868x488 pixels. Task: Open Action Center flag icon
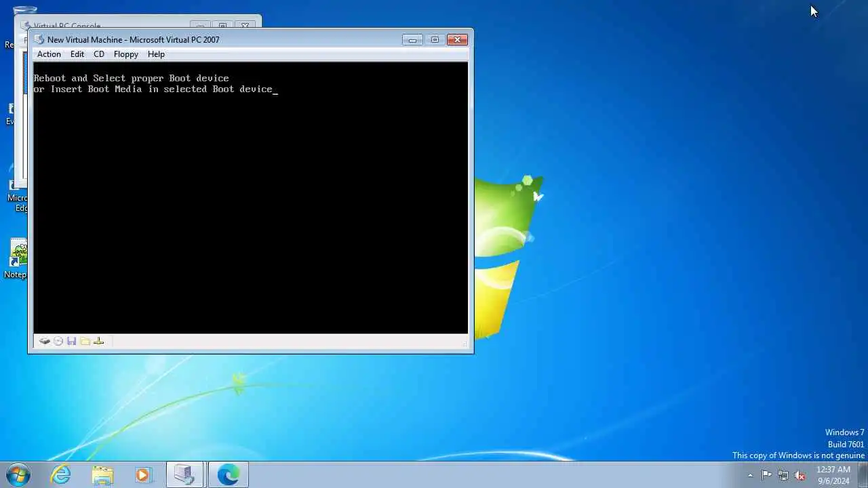766,475
